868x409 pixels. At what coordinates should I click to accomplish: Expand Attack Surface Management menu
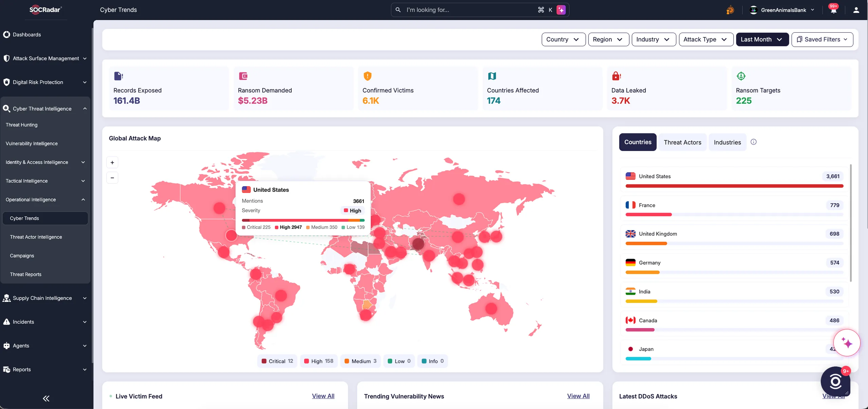point(46,58)
